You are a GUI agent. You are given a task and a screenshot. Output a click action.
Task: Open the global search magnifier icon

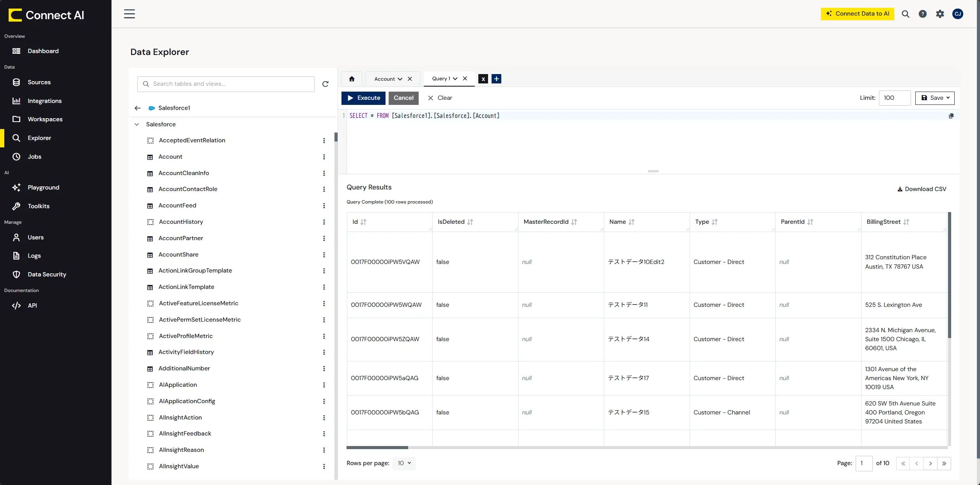[x=906, y=14]
